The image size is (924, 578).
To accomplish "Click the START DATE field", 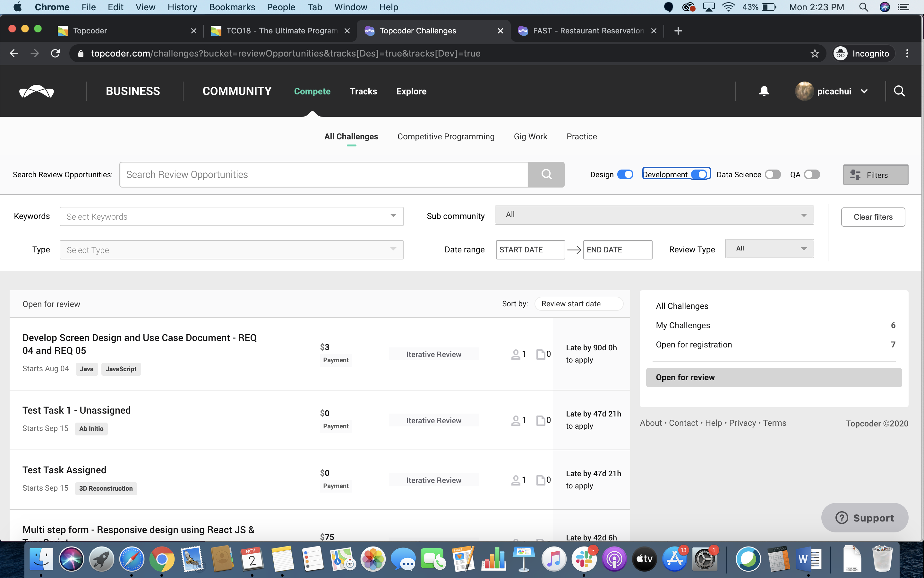I will [x=530, y=250].
